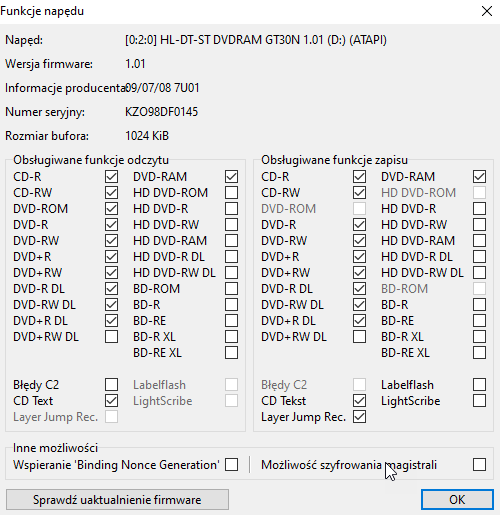Toggle DVD+RW DL read checkbox

click(x=111, y=337)
